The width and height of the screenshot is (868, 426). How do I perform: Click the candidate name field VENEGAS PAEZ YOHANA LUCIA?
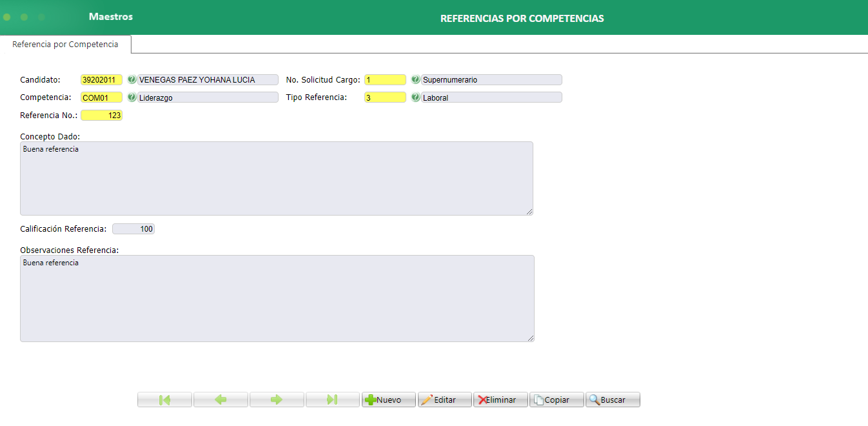[208, 80]
